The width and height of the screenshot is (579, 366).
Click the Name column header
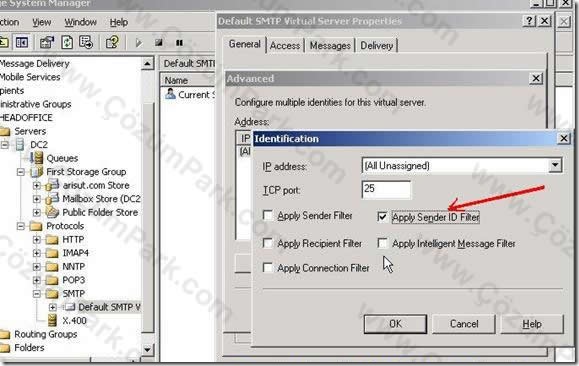[x=188, y=80]
